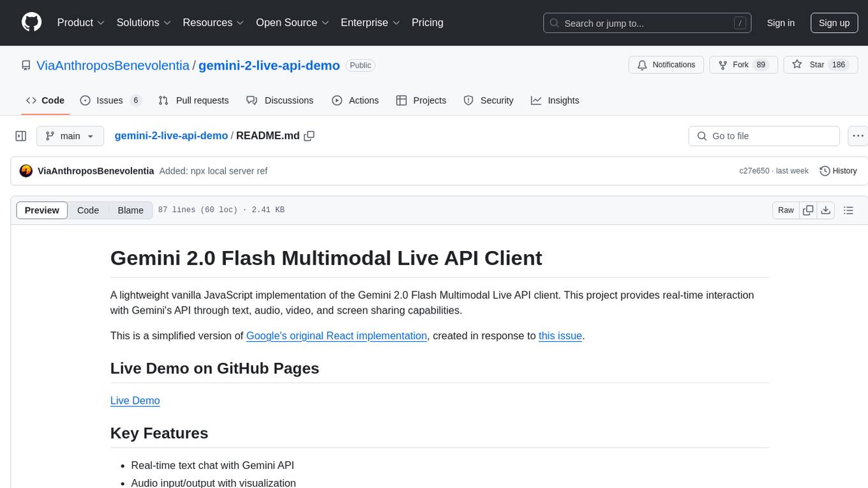Click the Issues count badge 6
868x488 pixels.
click(135, 100)
